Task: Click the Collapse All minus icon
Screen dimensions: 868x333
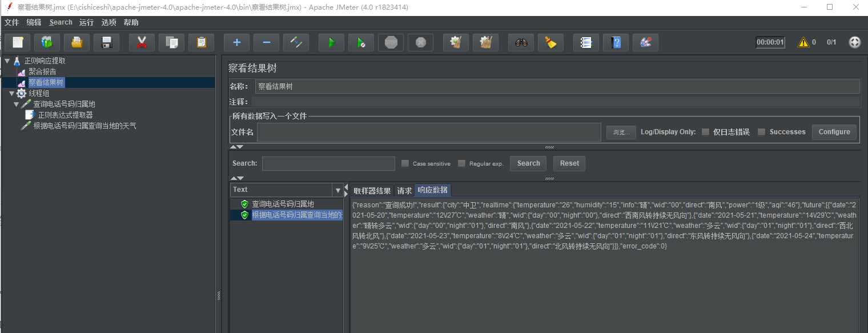Action: pyautogui.click(x=266, y=42)
